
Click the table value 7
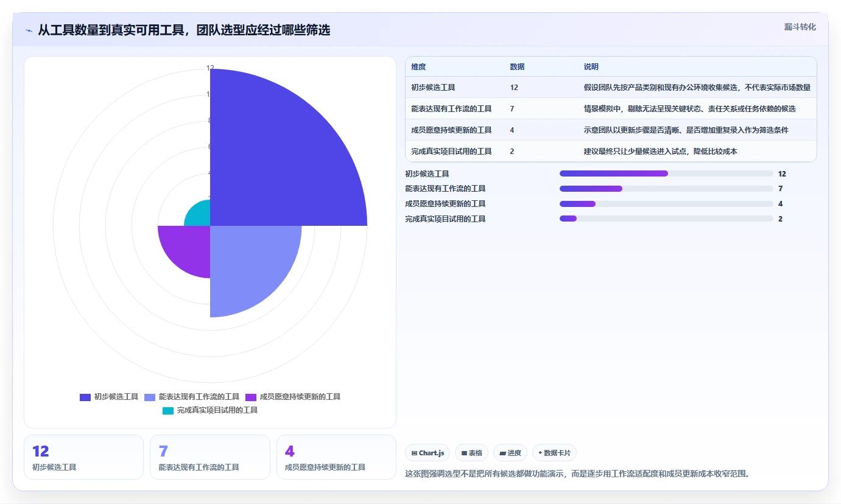[512, 109]
